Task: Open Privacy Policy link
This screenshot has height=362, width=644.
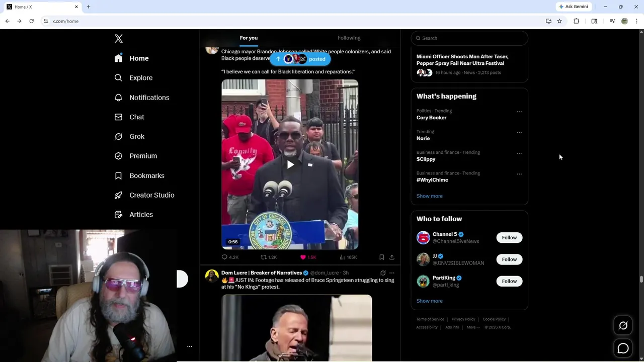Action: 463,319
